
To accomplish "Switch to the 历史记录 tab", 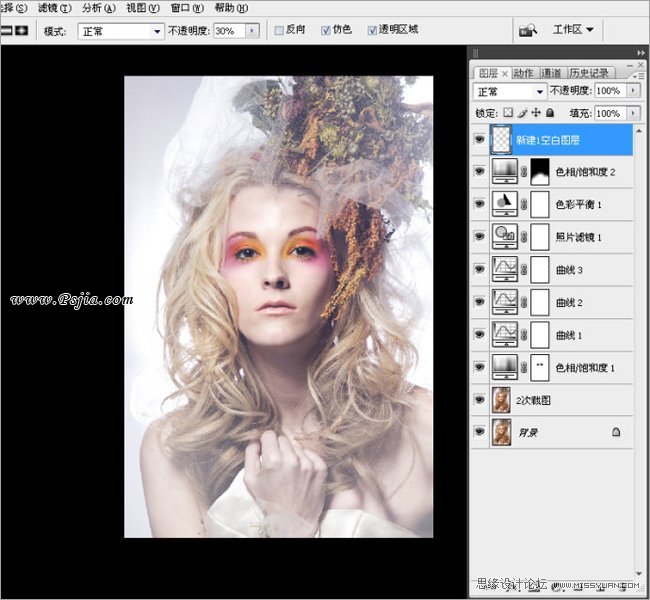I will 589,73.
